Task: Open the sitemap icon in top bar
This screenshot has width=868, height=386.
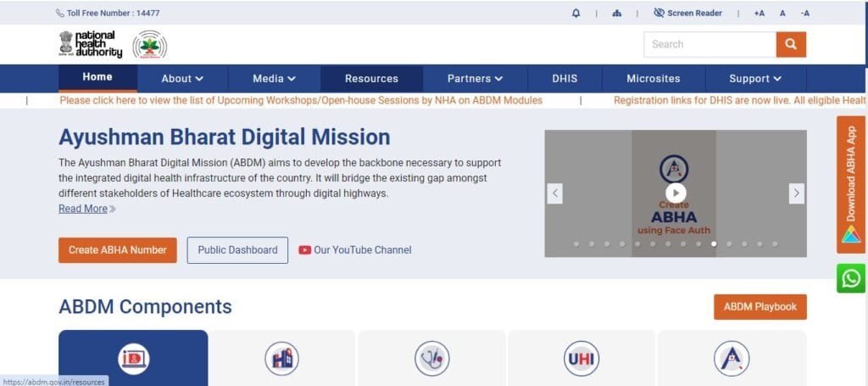Action: (x=617, y=14)
